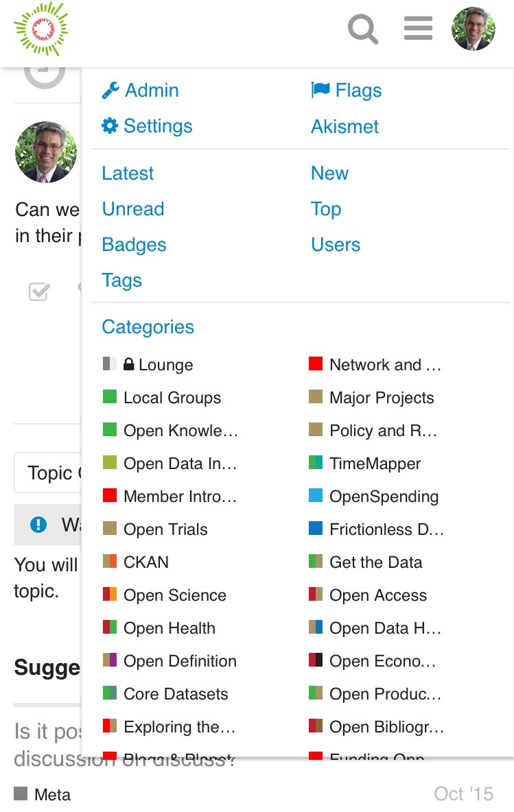Open the Badges page link
This screenshot has height=812, width=514.
(x=134, y=245)
